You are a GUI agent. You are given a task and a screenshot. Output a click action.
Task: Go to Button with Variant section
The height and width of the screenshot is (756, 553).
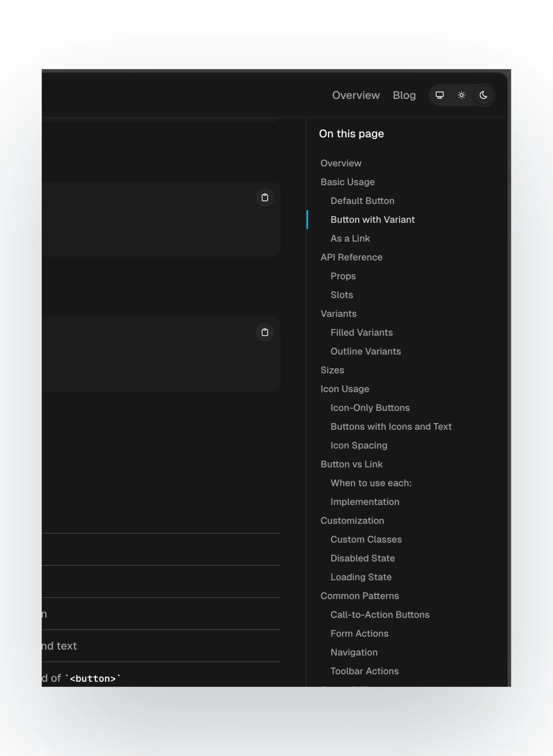click(x=372, y=220)
